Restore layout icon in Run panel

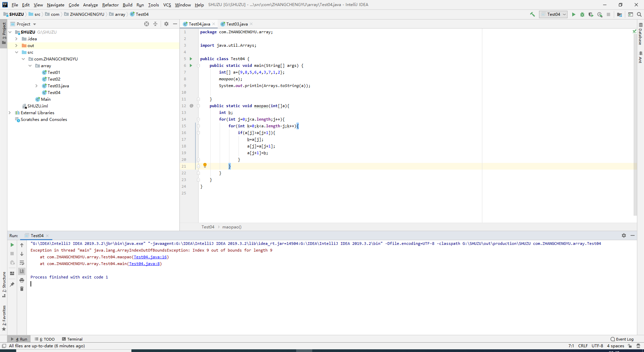tap(12, 273)
